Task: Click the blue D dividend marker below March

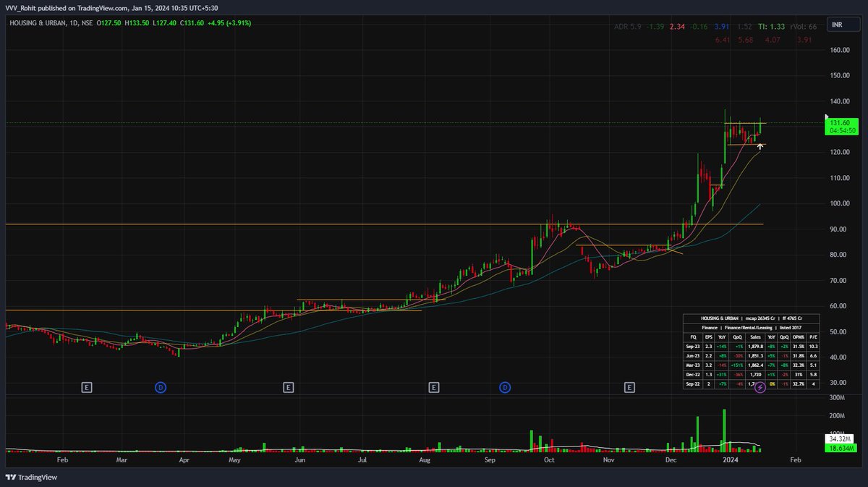Action: coord(160,386)
